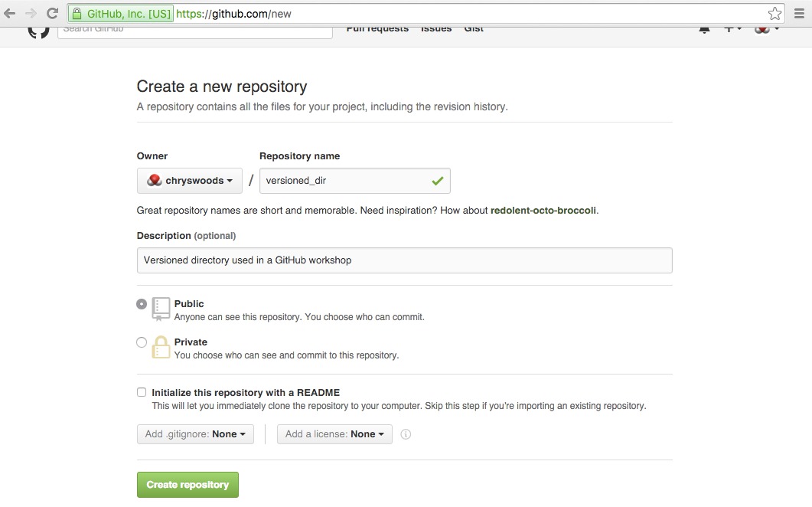
Task: Click the license info icon
Action: pos(406,434)
